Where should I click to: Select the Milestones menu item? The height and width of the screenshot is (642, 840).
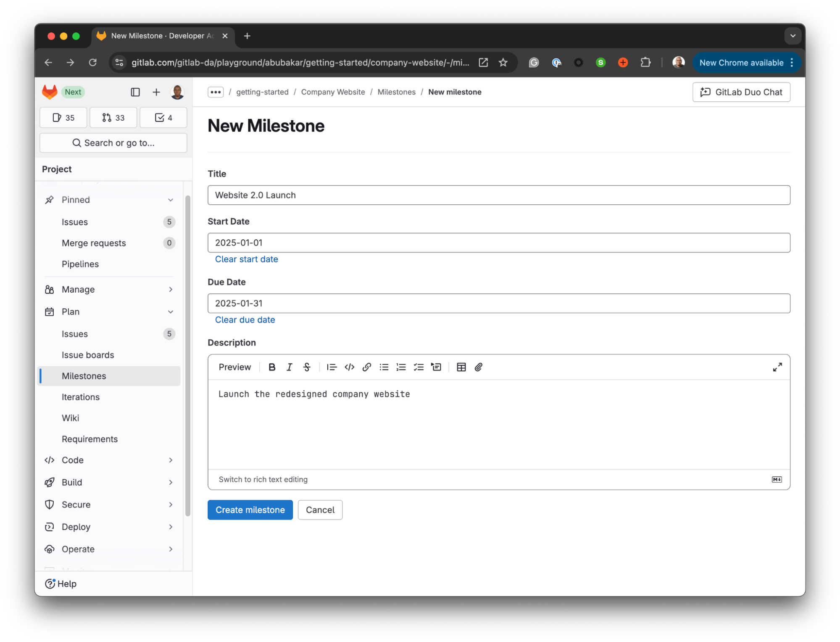(84, 375)
